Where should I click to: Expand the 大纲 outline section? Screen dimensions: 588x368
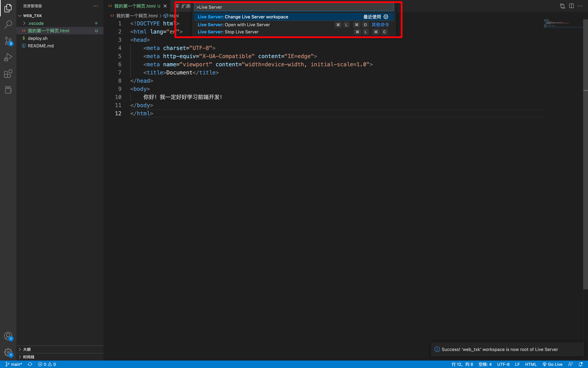click(60, 349)
